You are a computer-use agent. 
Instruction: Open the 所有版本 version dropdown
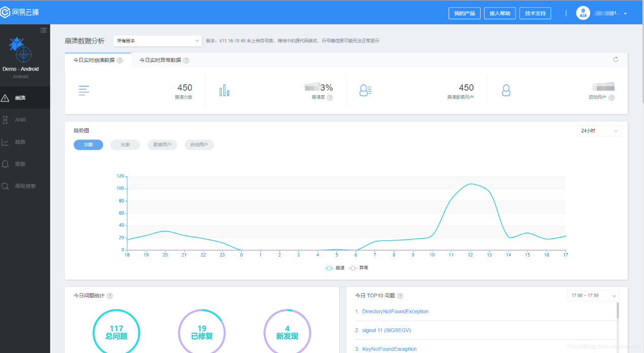(x=158, y=41)
